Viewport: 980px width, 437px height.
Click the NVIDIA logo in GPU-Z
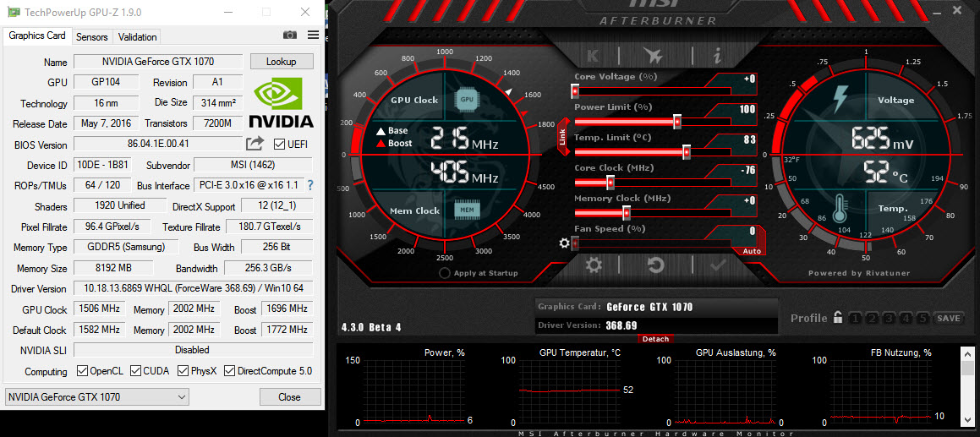(282, 102)
